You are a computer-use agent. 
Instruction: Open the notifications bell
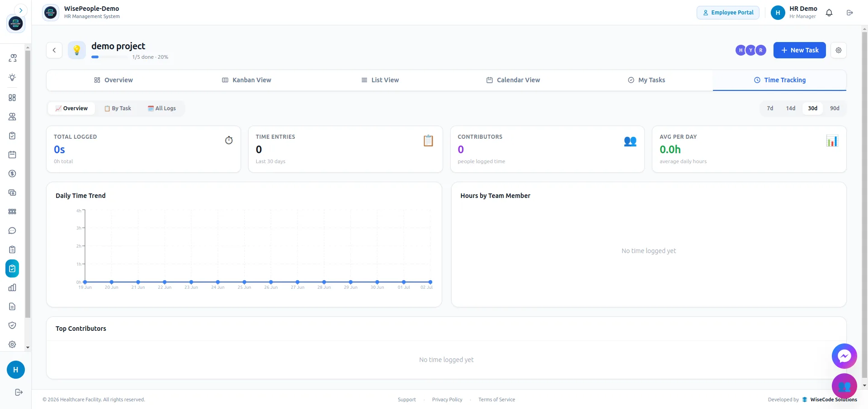pyautogui.click(x=829, y=13)
